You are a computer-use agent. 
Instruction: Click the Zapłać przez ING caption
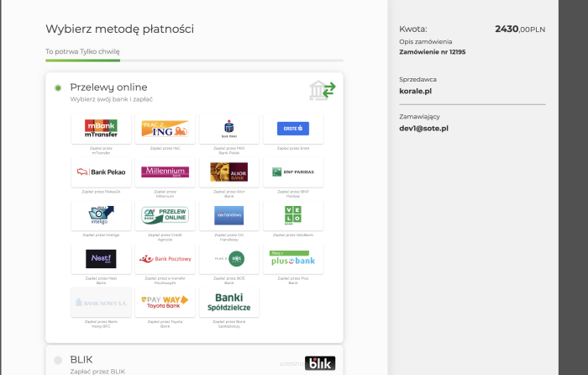click(x=165, y=148)
